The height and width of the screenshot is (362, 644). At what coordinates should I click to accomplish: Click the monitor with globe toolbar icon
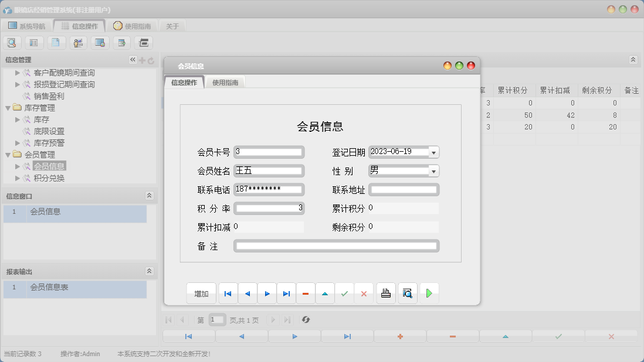(100, 42)
